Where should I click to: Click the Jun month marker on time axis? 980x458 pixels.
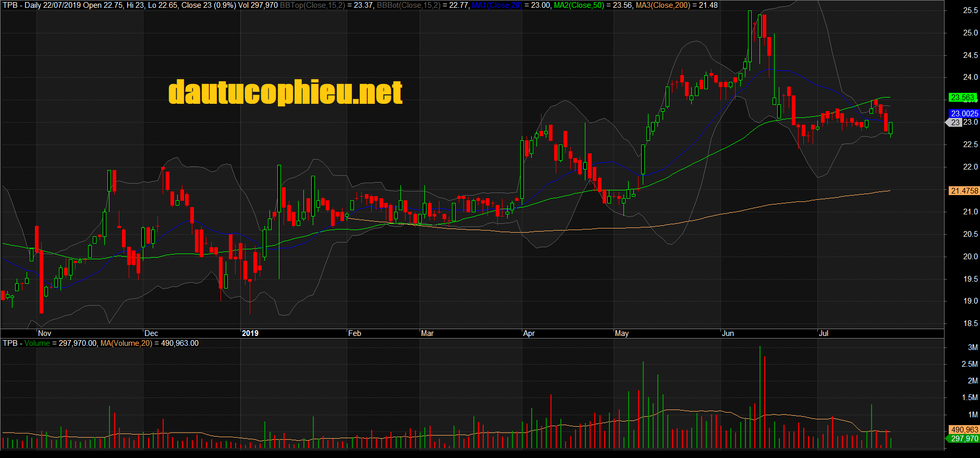[728, 333]
